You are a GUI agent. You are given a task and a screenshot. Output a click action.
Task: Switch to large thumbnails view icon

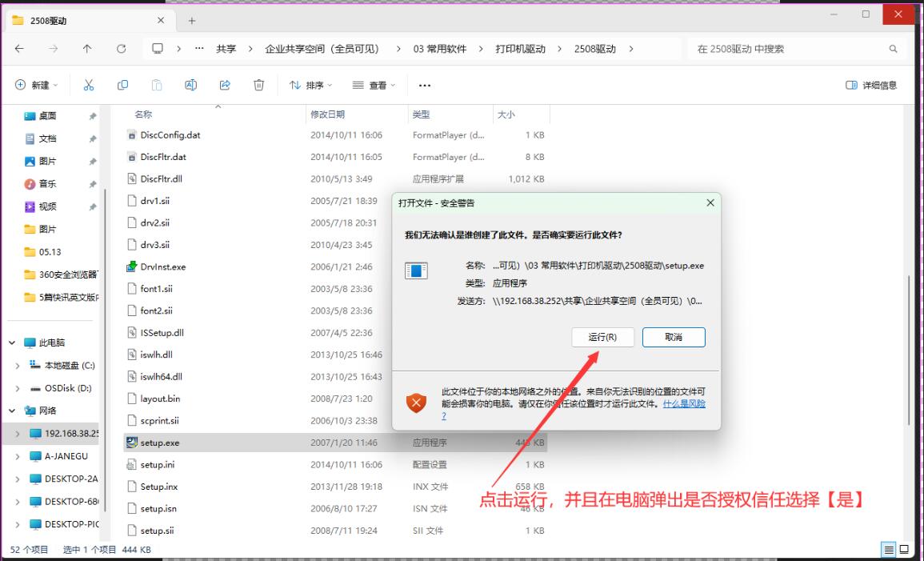[904, 550]
